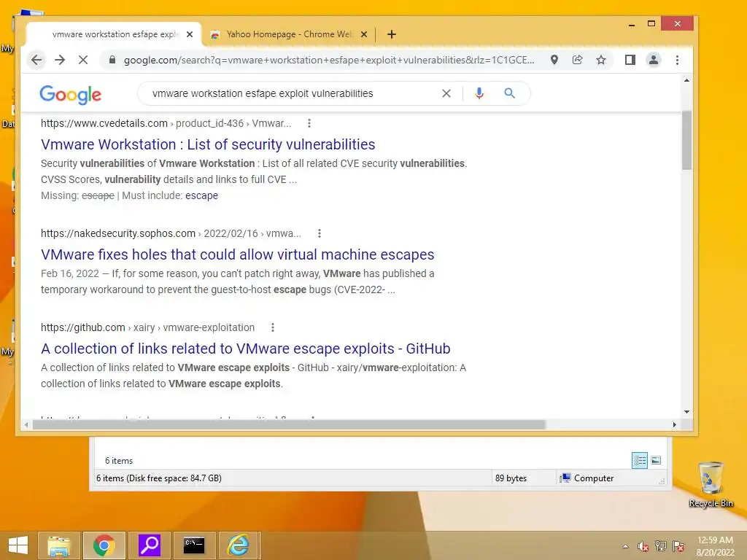Image resolution: width=747 pixels, height=560 pixels.
Task: Click the nakedsecurity.sophos.com breadcrumb text
Action: coord(171,233)
